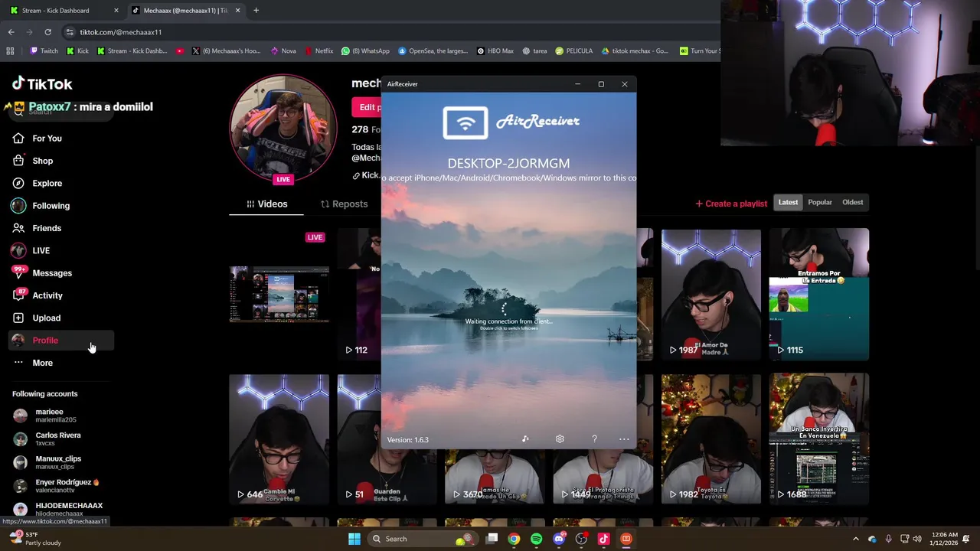Click the AirReceiver music note icon
Screen dimensions: 980x551
525,439
